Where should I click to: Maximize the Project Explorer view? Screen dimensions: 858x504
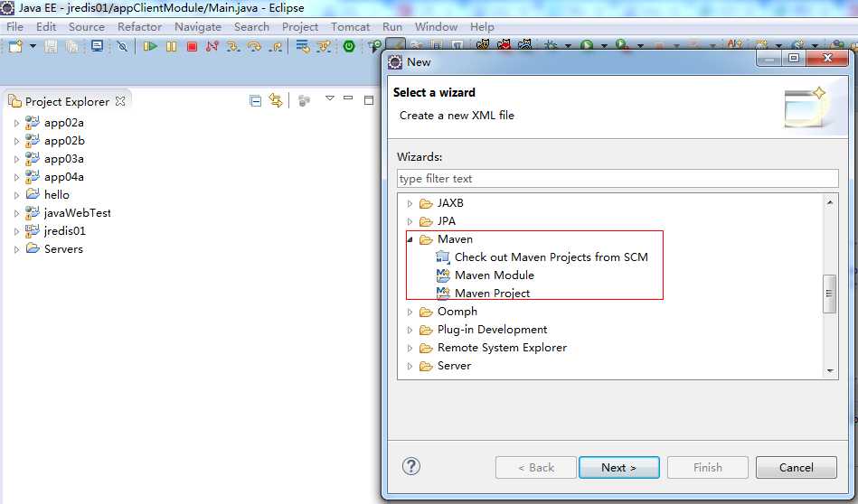369,100
